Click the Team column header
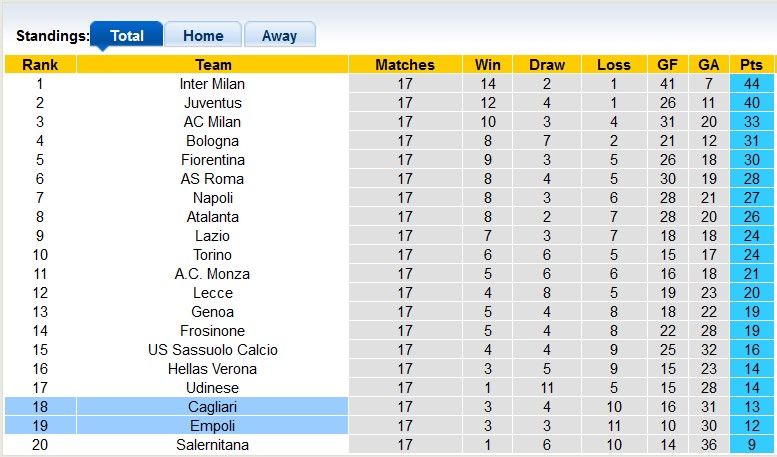777x457 pixels. tap(213, 65)
